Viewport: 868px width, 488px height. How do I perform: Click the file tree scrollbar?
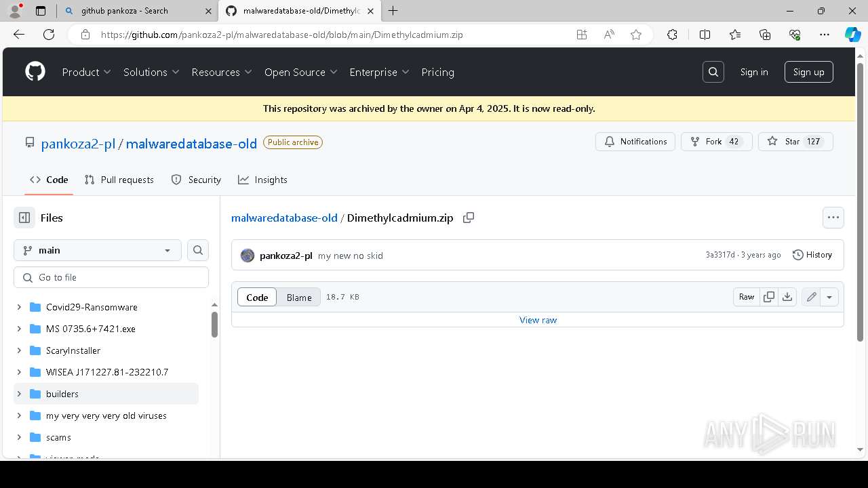click(214, 324)
